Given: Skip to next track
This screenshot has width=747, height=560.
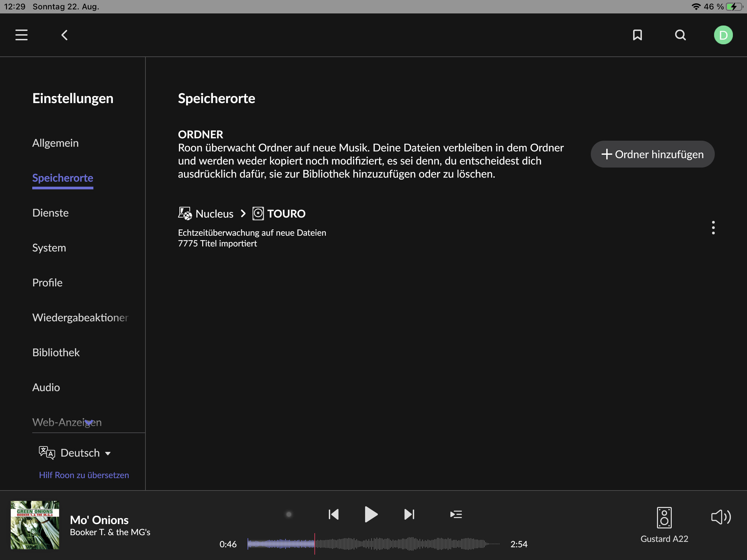Looking at the screenshot, I should tap(409, 514).
